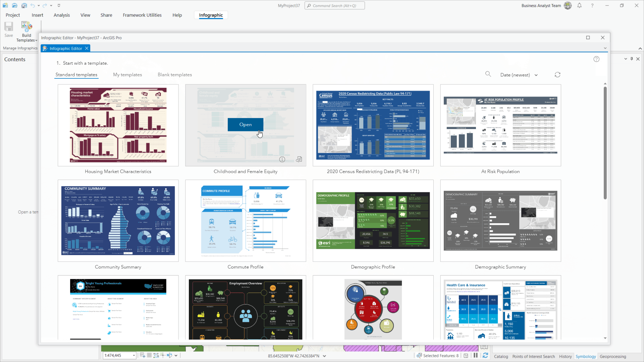Open the Date (newest) sort dropdown
The width and height of the screenshot is (644, 362).
(519, 75)
